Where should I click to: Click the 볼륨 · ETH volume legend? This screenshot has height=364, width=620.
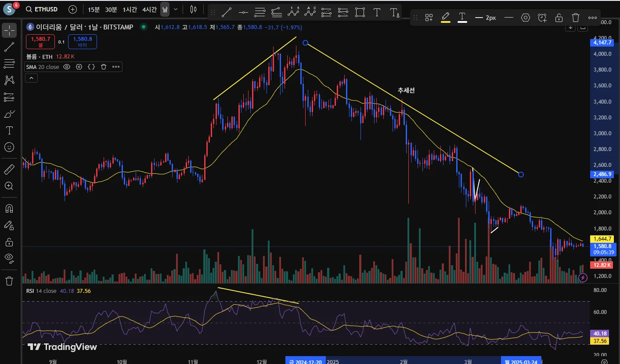[x=39, y=57]
